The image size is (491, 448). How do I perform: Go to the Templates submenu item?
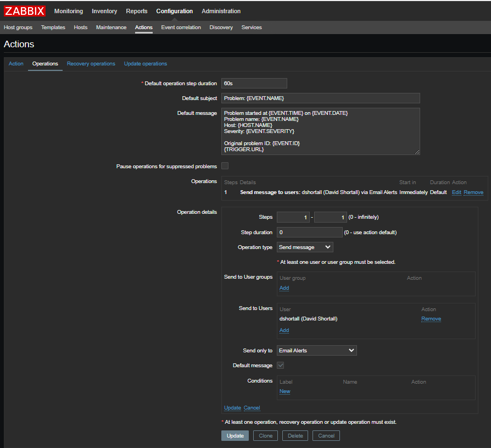pos(53,27)
